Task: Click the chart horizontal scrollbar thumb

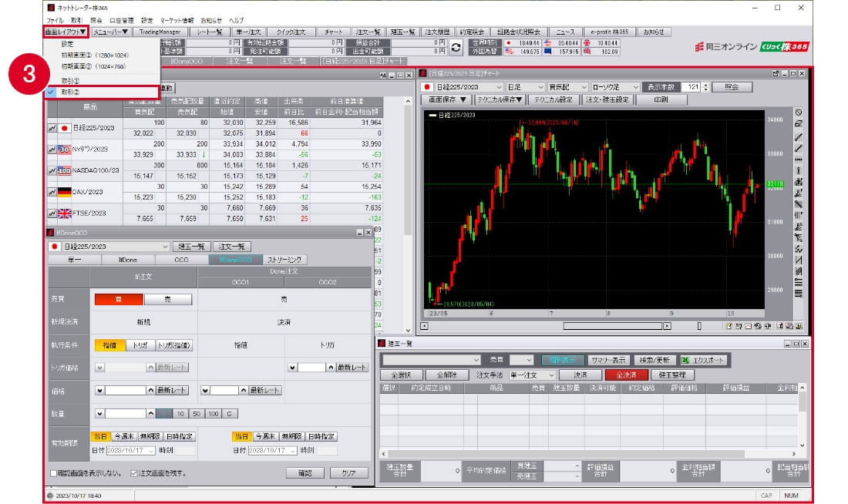Action: pyautogui.click(x=613, y=326)
